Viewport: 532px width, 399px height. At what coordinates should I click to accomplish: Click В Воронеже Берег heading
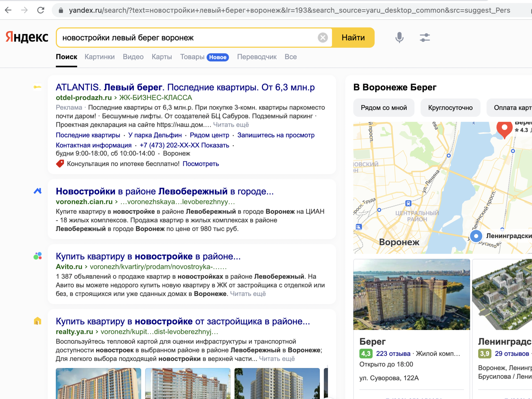[395, 87]
